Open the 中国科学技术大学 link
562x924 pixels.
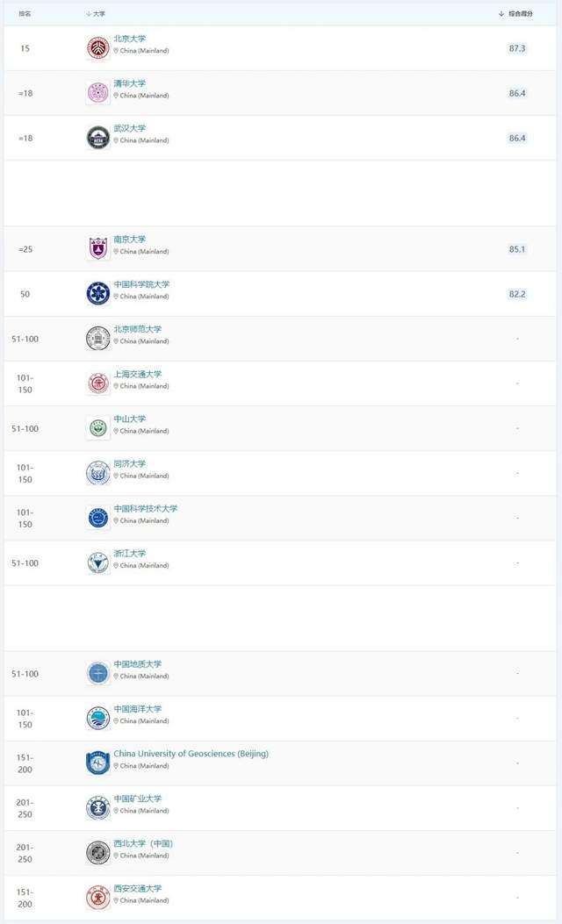click(146, 508)
